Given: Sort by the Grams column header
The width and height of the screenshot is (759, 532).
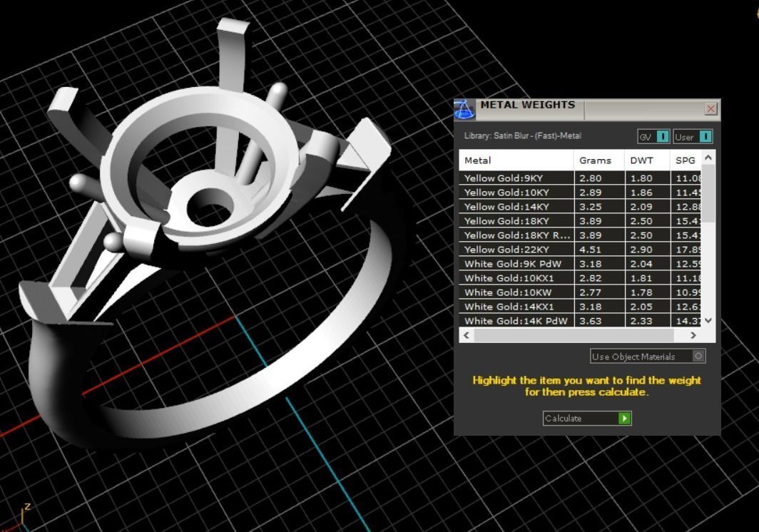Looking at the screenshot, I should tap(599, 160).
